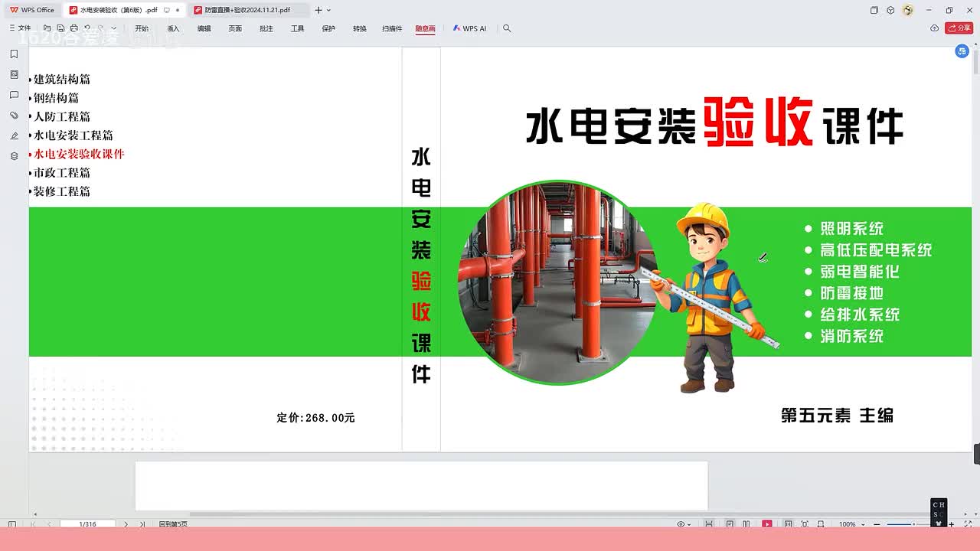Open the 开始 ribbon tab
The height and width of the screenshot is (551, 980).
tap(142, 28)
